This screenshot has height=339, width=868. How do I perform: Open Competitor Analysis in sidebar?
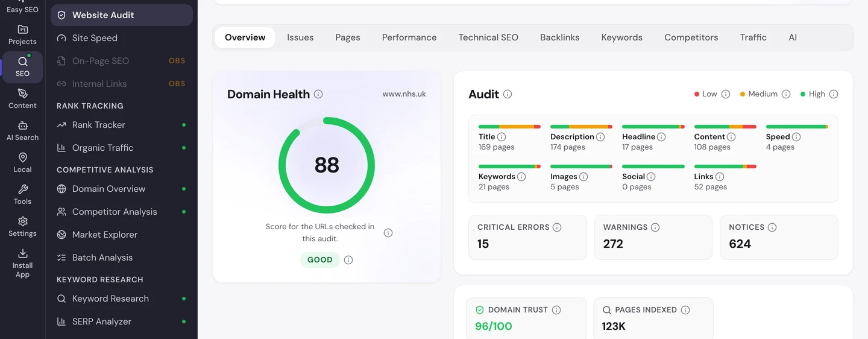click(x=122, y=212)
